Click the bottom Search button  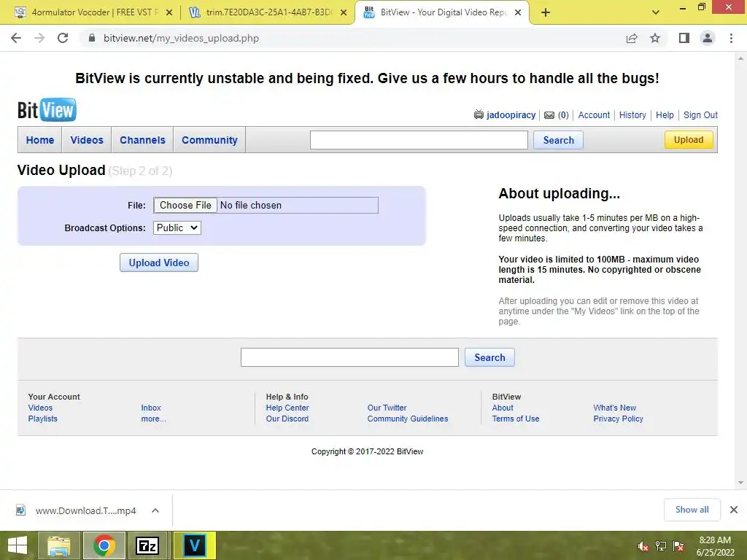(489, 357)
